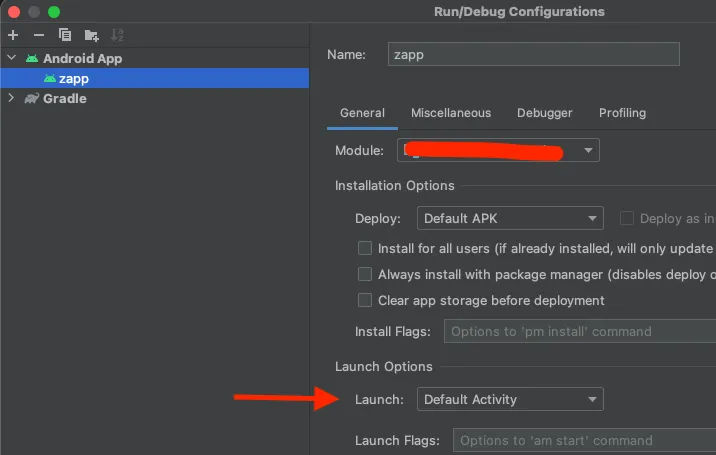The image size is (716, 455).
Task: Collapse the Android App tree node
Action: 11,59
